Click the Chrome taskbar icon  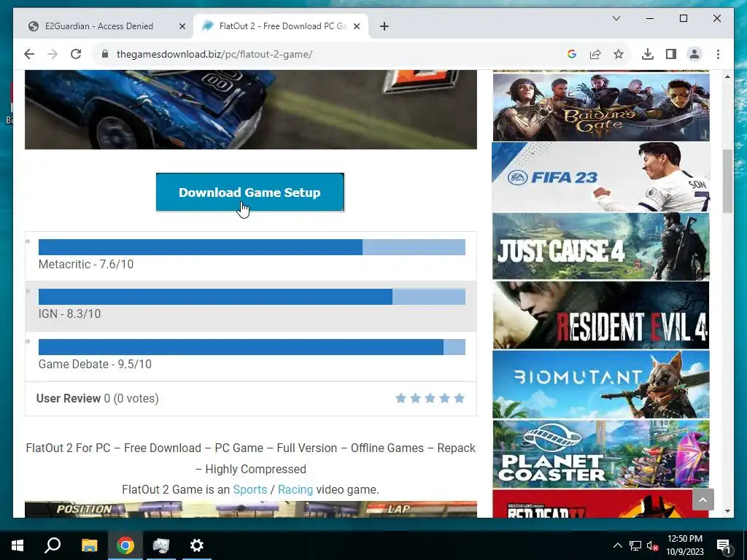tap(125, 545)
